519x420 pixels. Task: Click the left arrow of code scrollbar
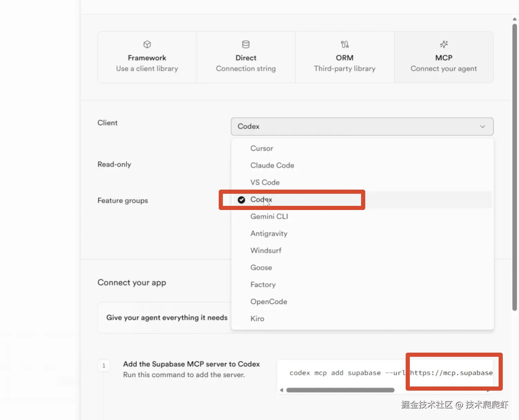pos(282,390)
